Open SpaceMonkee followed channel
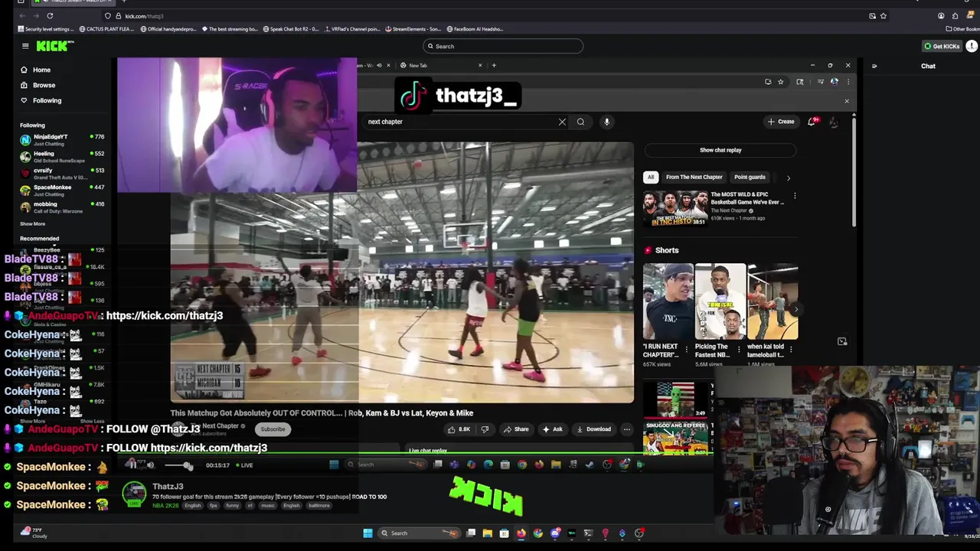The image size is (980, 551). 61,190
